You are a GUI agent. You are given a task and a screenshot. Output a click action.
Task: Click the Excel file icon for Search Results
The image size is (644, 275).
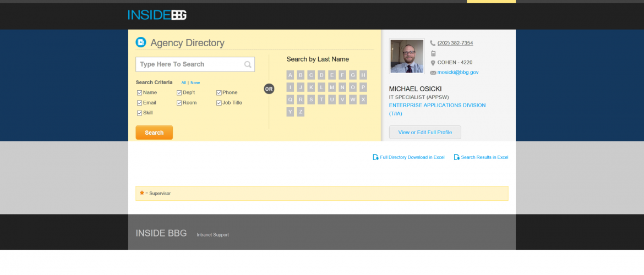click(456, 157)
